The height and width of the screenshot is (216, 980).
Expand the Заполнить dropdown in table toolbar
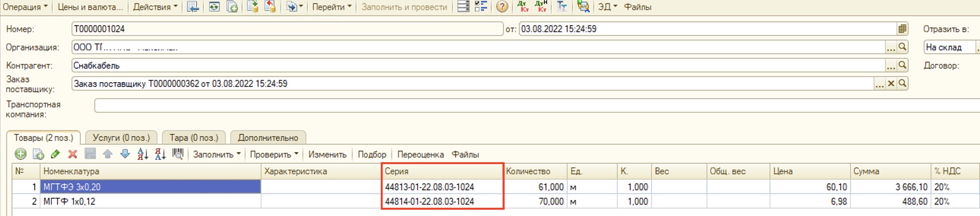tap(217, 154)
